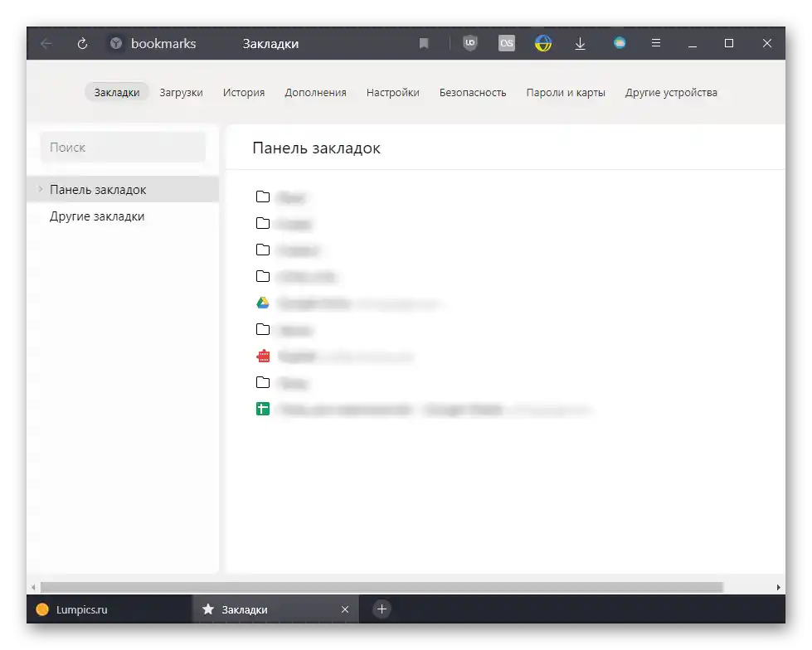This screenshot has height=650, width=812.
Task: Click the scrollbar left arrow
Action: (33, 587)
